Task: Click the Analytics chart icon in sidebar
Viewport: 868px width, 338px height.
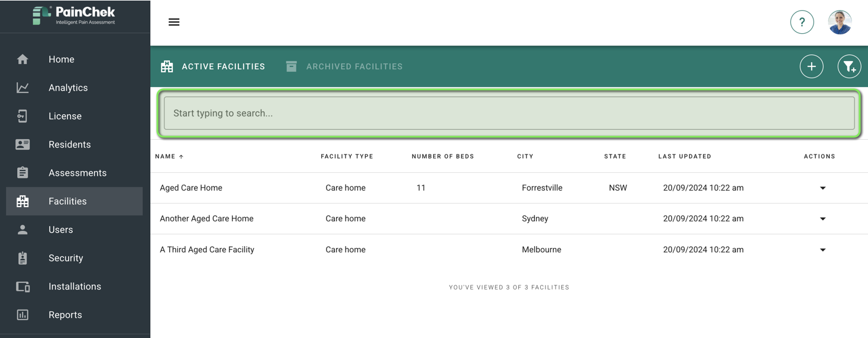Action: point(22,88)
